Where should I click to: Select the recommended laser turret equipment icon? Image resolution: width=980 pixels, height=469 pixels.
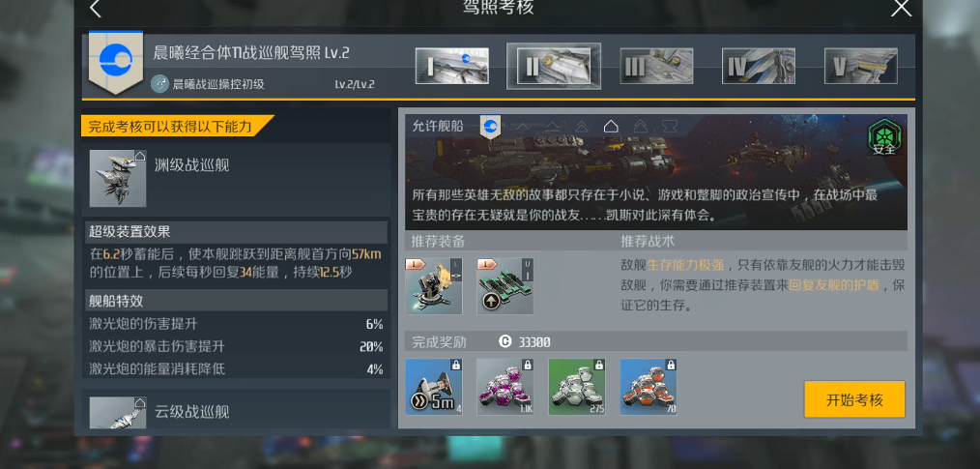coord(434,286)
